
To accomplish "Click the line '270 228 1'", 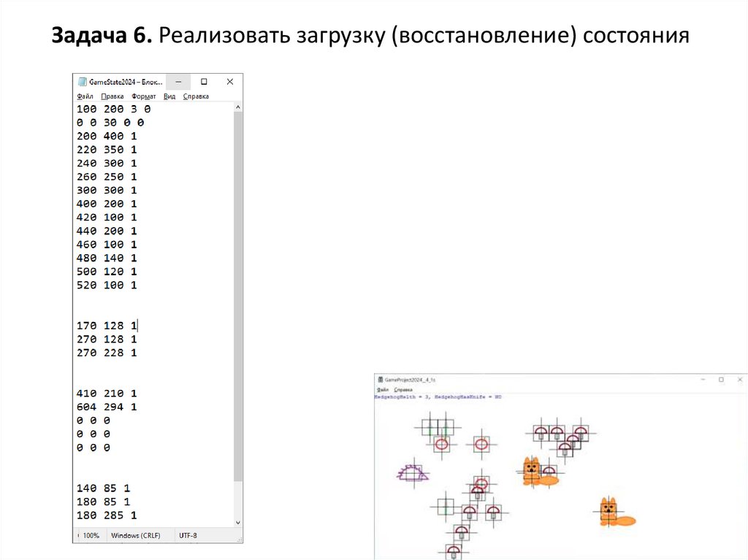I will coord(107,353).
